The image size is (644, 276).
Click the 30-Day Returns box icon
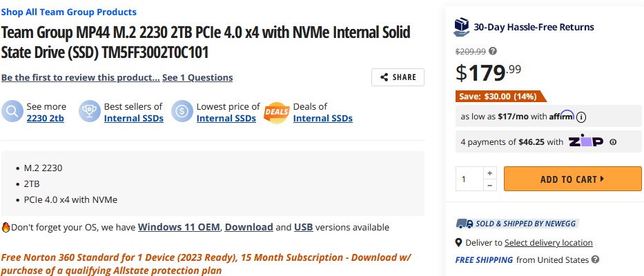point(462,27)
